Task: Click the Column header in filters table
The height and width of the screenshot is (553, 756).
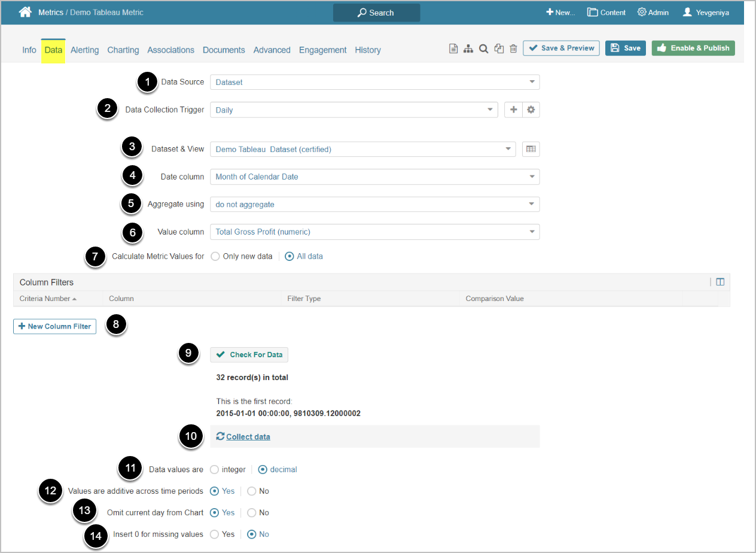Action: 121,298
